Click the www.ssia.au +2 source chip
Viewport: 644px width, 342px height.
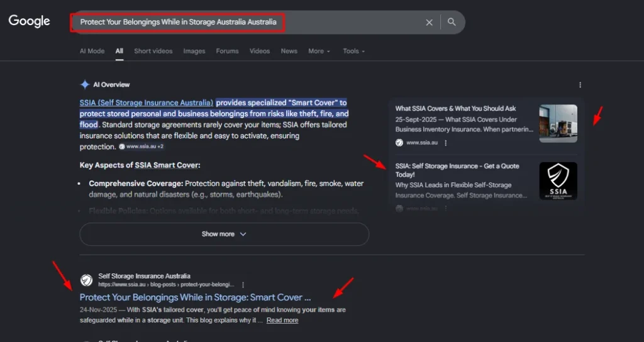pyautogui.click(x=142, y=146)
